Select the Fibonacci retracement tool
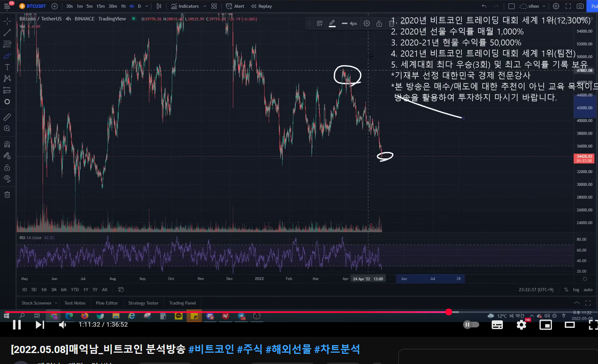This screenshot has height=364, width=598. [x=7, y=44]
